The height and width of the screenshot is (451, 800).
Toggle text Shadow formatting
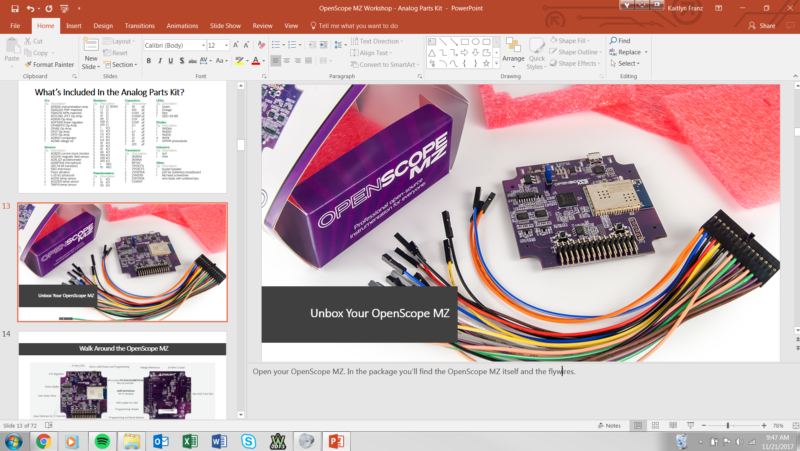(182, 61)
